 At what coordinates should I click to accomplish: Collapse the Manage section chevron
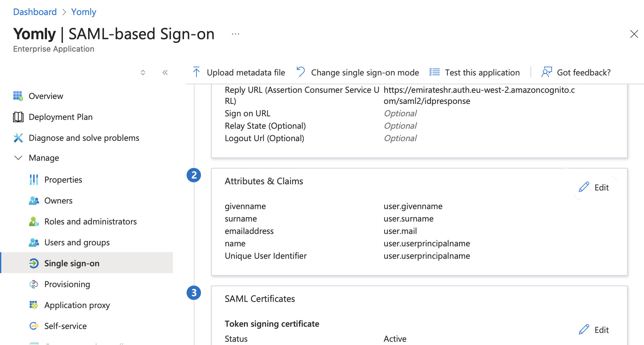(x=18, y=158)
